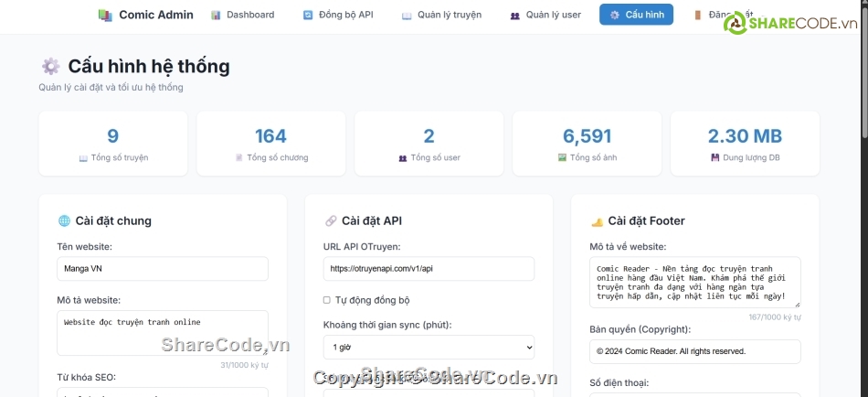This screenshot has width=868, height=397.
Task: Click the book icon beside Tổng số truyện
Action: [83, 158]
